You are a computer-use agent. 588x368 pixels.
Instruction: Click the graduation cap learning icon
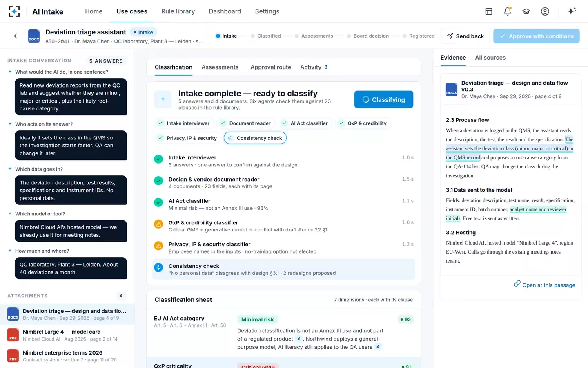[526, 11]
